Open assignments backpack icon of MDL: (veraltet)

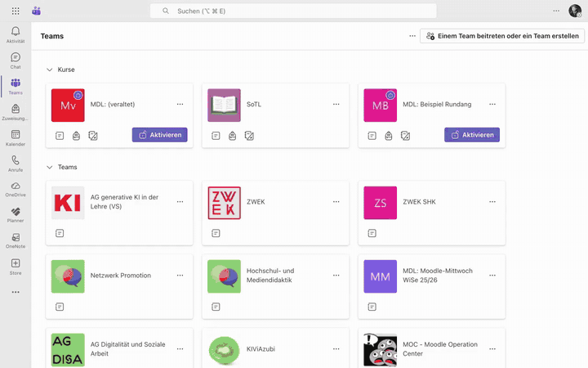[76, 136]
